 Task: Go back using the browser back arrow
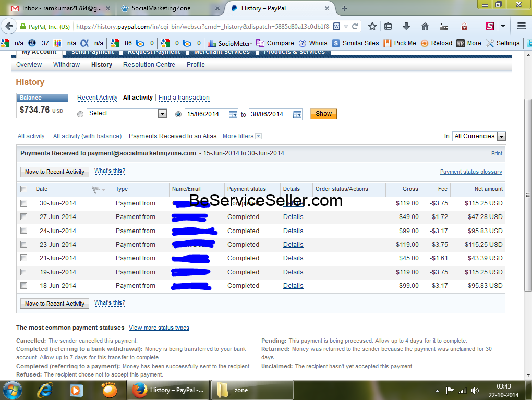[x=9, y=26]
